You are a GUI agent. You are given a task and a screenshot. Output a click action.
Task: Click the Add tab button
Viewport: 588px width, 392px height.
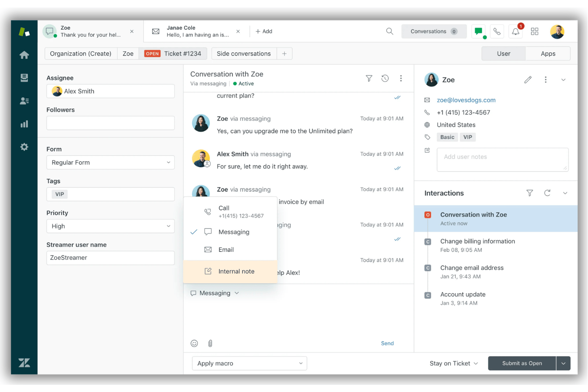(264, 31)
